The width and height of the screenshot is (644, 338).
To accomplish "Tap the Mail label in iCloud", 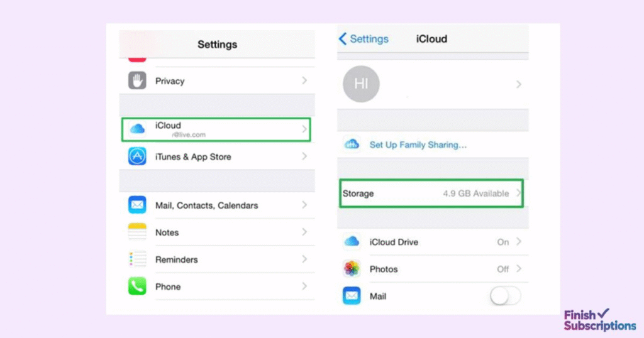I will (x=377, y=296).
